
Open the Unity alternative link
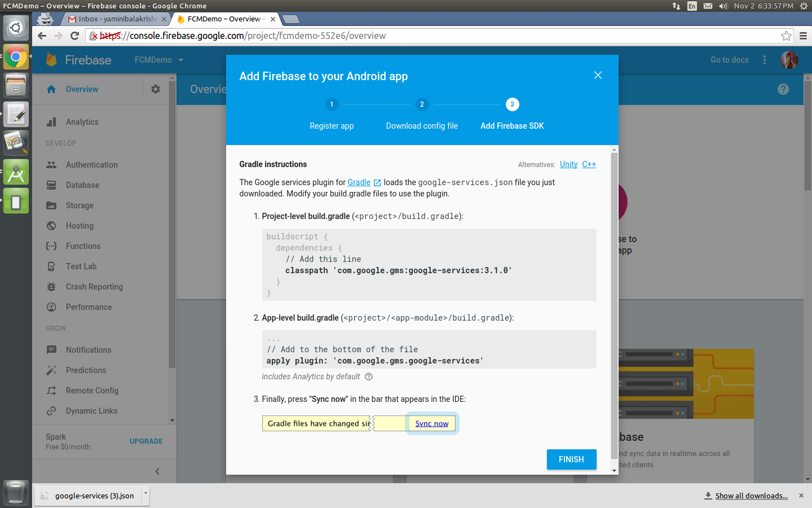click(x=568, y=164)
